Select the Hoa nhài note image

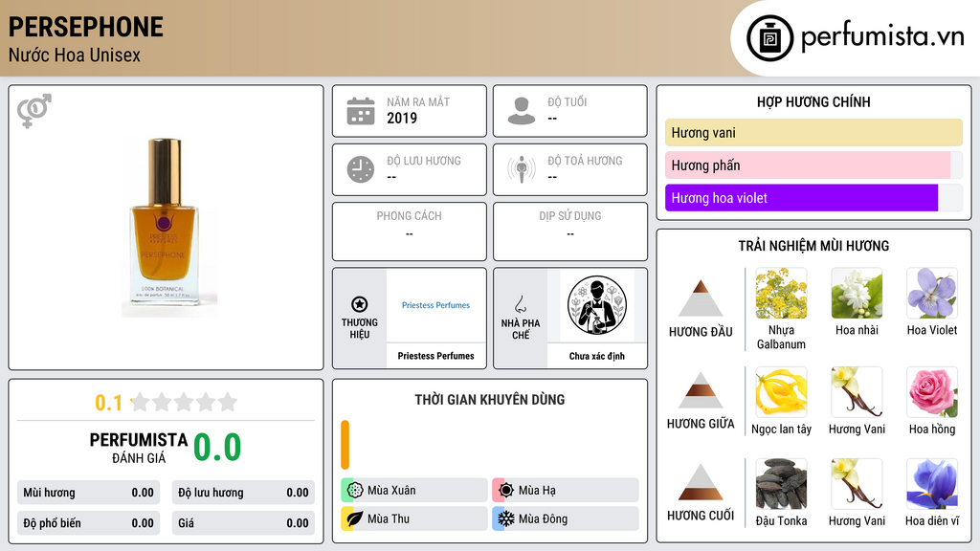tap(857, 293)
